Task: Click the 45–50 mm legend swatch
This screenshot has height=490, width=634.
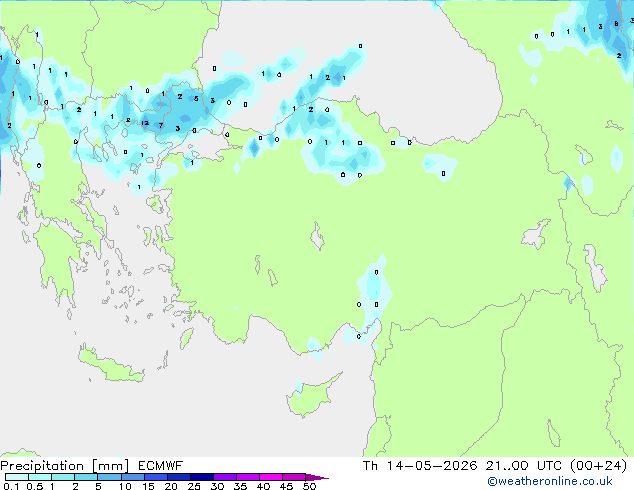Action: tap(294, 477)
